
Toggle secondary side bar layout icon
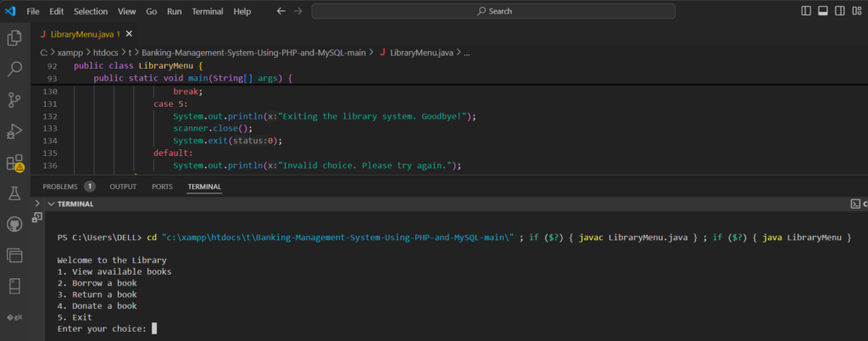pyautogui.click(x=840, y=11)
